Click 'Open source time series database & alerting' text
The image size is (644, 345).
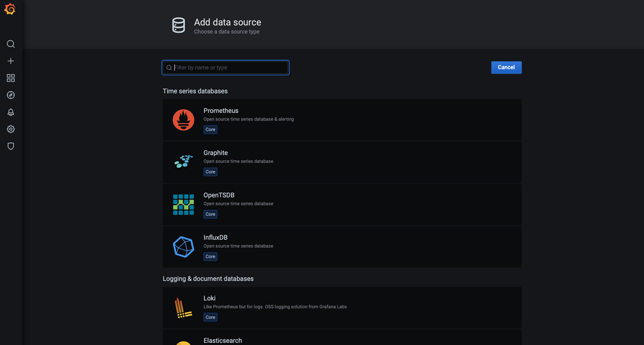point(248,119)
